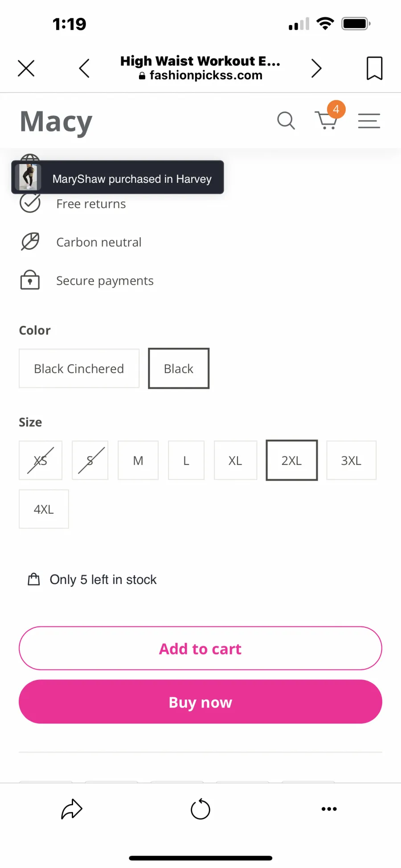This screenshot has width=401, height=868.
Task: Close the in-app browser with X
Action: (26, 68)
